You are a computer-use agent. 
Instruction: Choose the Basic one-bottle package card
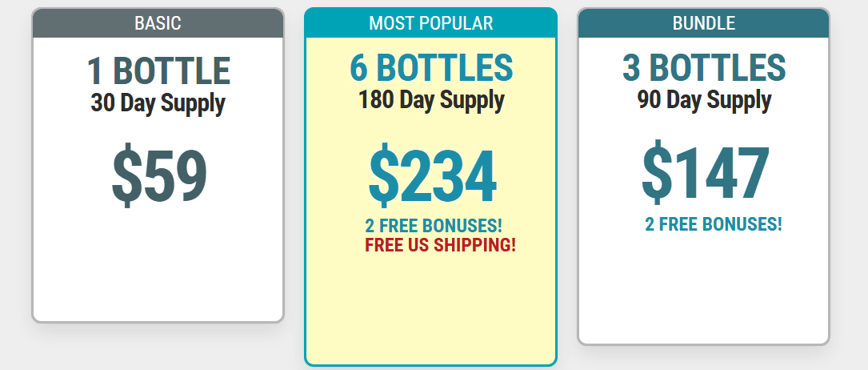[158, 165]
